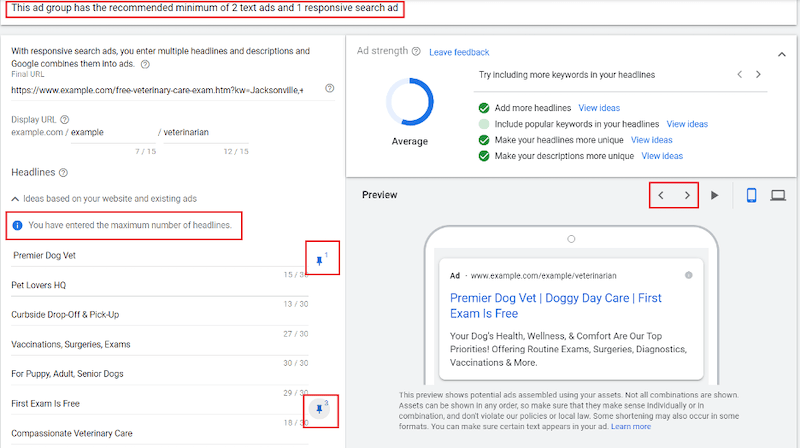This screenshot has width=800, height=448.
Task: Edit the 'example' display URL path field
Action: click(113, 133)
